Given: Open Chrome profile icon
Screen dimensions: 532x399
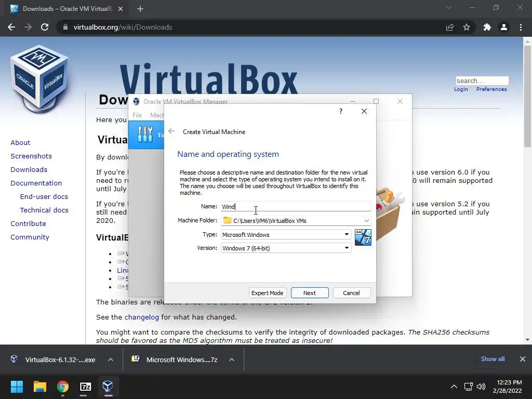Looking at the screenshot, I should (x=504, y=27).
